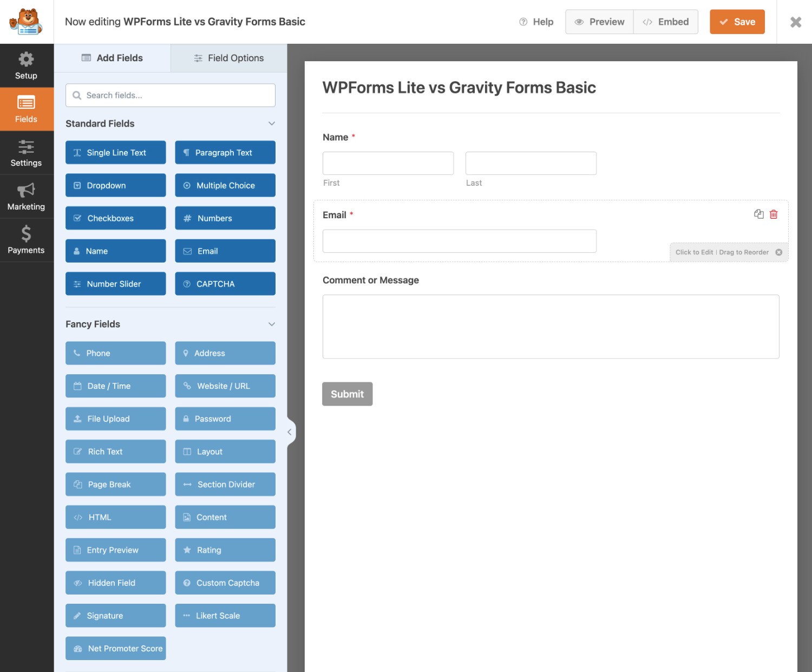This screenshot has height=672, width=812.
Task: Click the First name input
Action: point(388,163)
